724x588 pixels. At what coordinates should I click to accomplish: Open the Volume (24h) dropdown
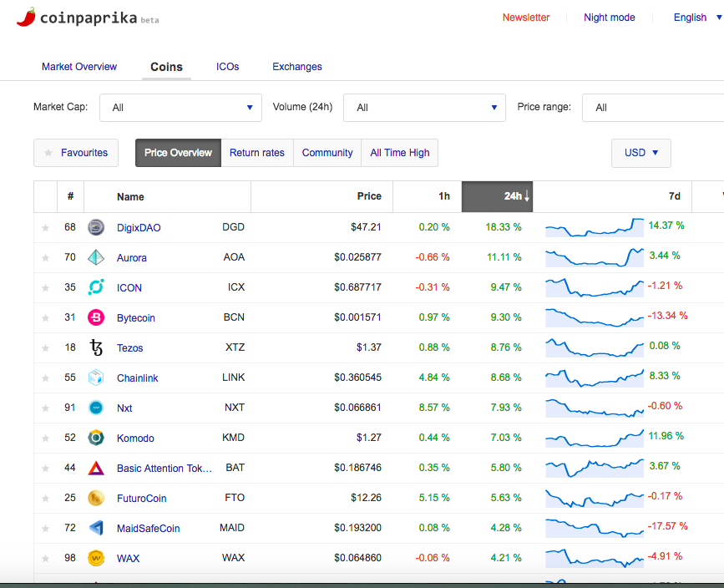[x=424, y=108]
